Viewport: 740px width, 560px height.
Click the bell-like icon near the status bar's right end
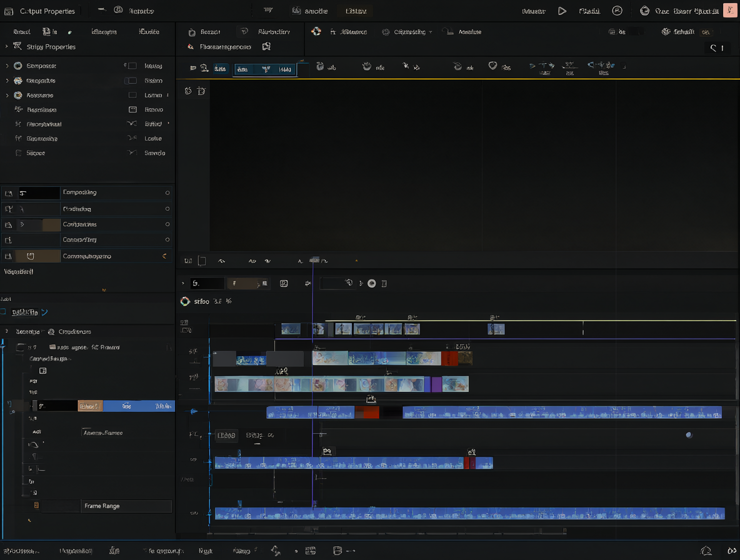pyautogui.click(x=706, y=551)
